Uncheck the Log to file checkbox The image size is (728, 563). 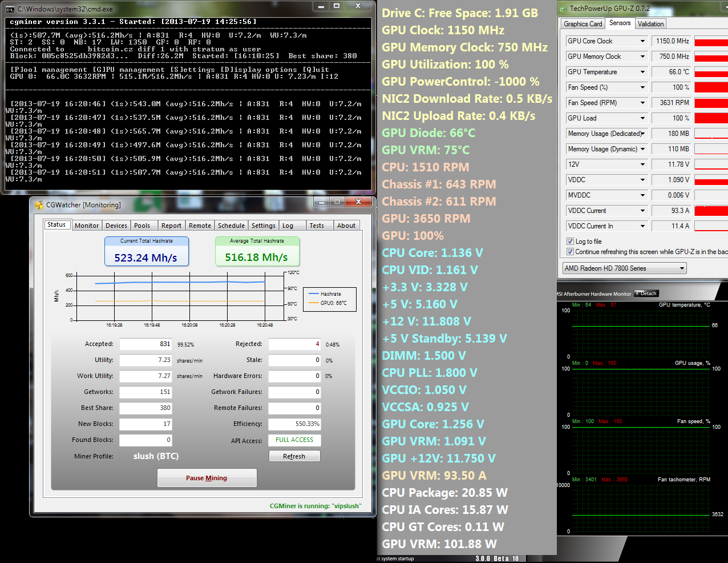coord(570,242)
